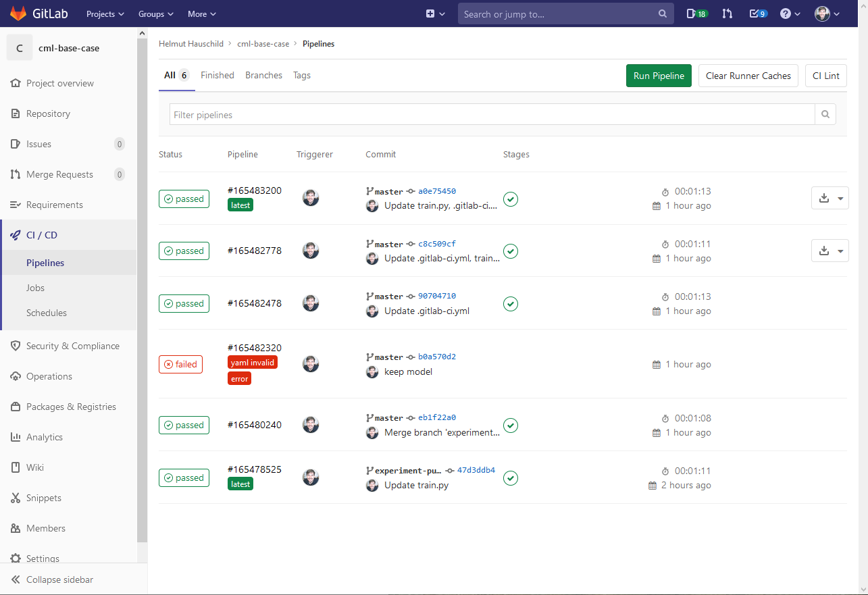
Task: Switch to the Finished pipelines tab
Action: tap(218, 76)
